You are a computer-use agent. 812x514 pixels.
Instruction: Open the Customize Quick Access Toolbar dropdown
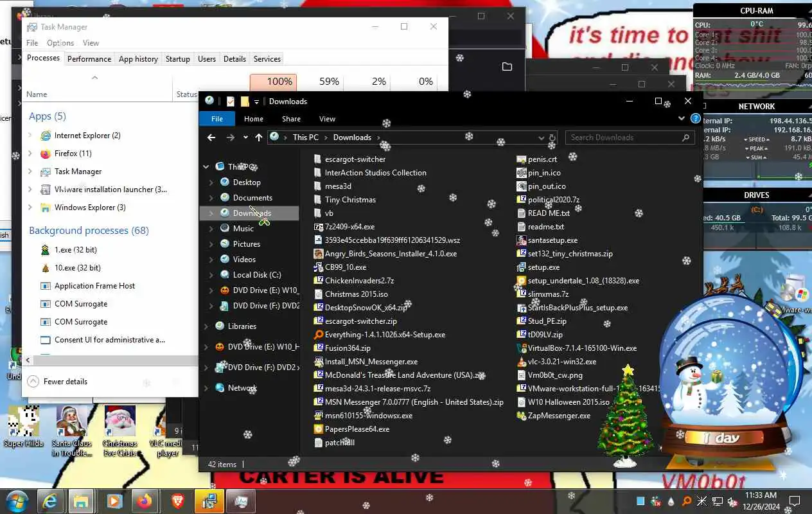click(x=256, y=102)
